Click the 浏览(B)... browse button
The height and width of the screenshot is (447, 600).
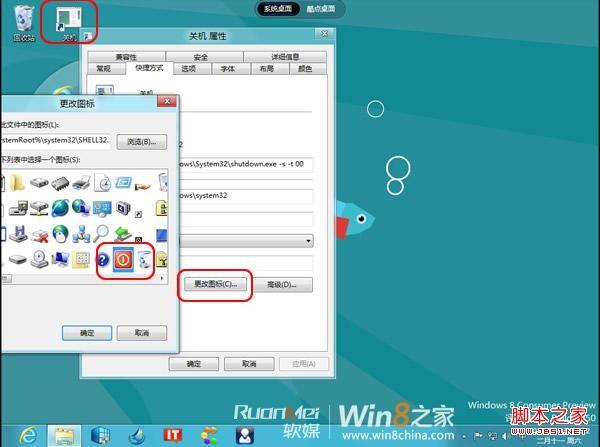(x=142, y=142)
